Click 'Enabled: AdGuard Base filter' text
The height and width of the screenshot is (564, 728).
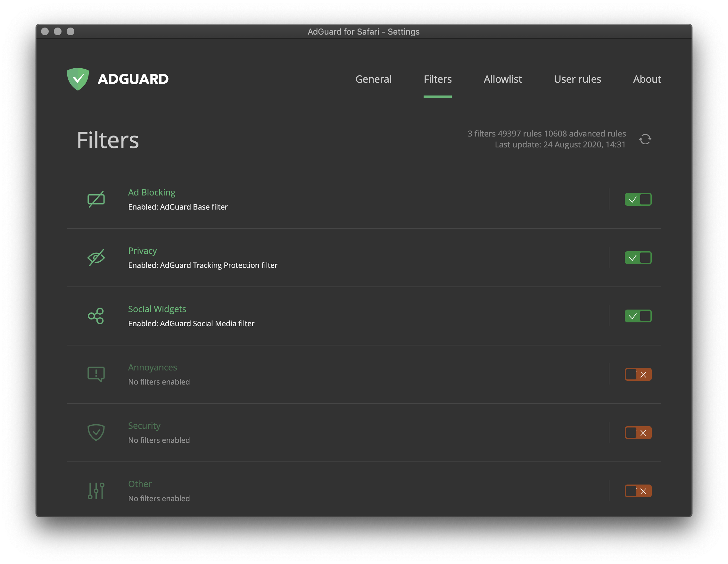point(178,207)
